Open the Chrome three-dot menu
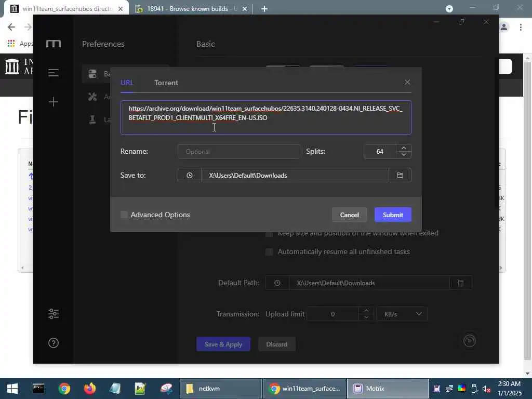532x399 pixels. point(521,27)
